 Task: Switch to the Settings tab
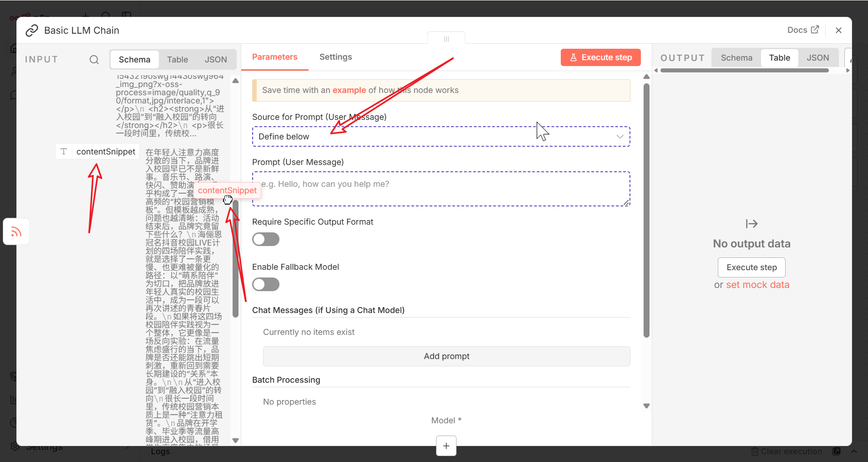click(x=335, y=57)
